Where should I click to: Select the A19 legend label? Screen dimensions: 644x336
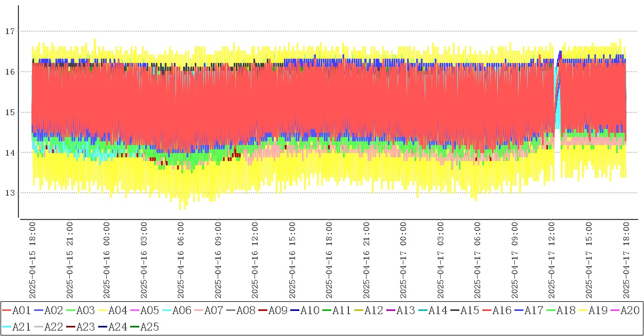(x=598, y=310)
